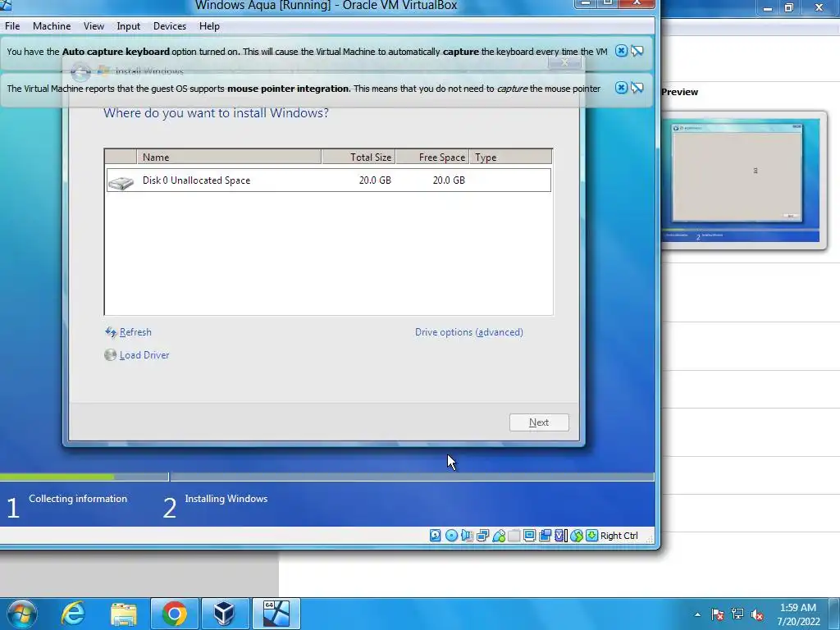Click the Right Ctrl host key label

point(619,535)
